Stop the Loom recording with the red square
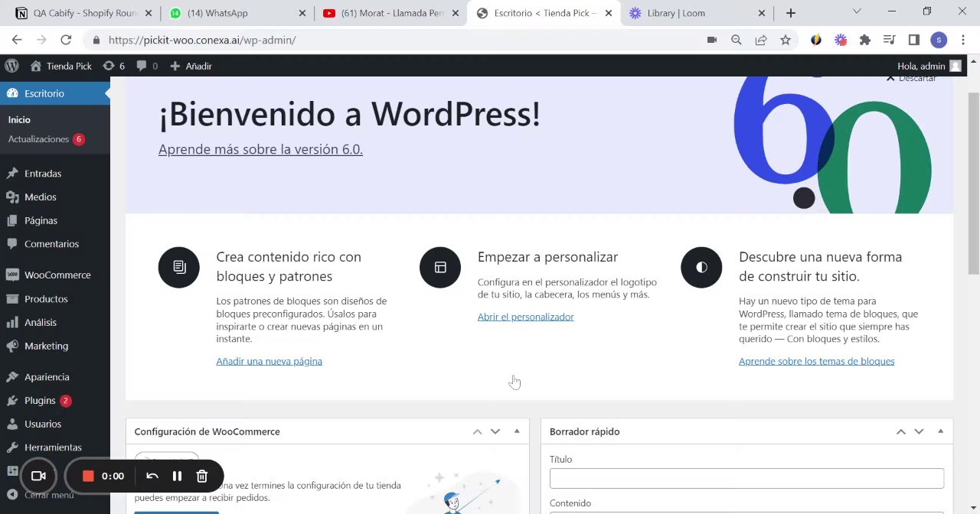Image resolution: width=980 pixels, height=514 pixels. [88, 476]
